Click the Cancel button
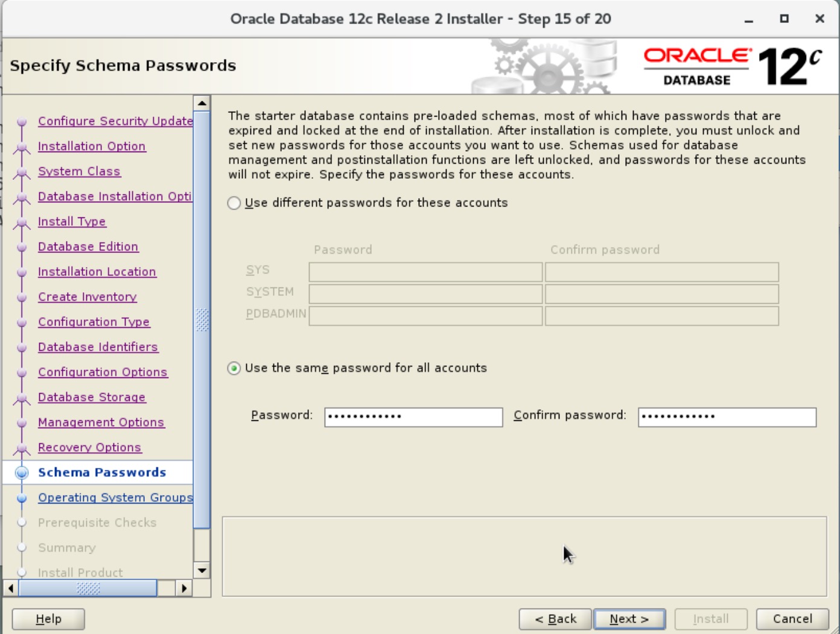This screenshot has width=840, height=634. click(x=792, y=619)
